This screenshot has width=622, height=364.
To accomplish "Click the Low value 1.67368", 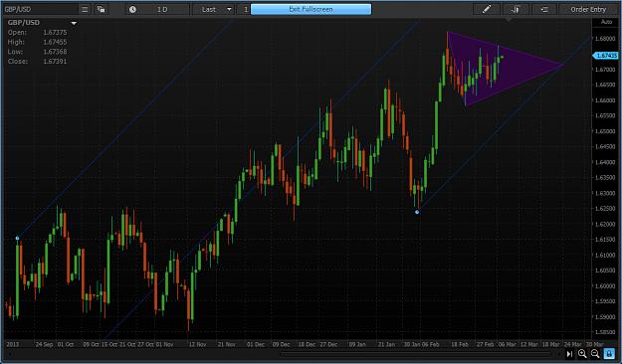I will coord(55,52).
